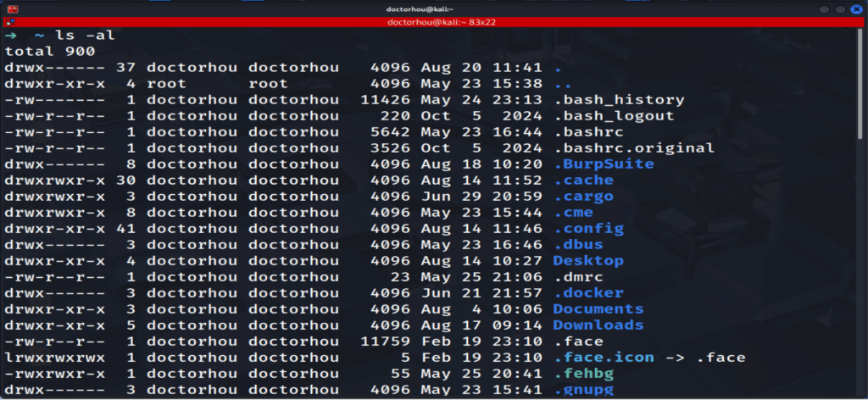This screenshot has width=868, height=400.
Task: Click .bashrc name in the 5642-byte row
Action: [x=589, y=132]
